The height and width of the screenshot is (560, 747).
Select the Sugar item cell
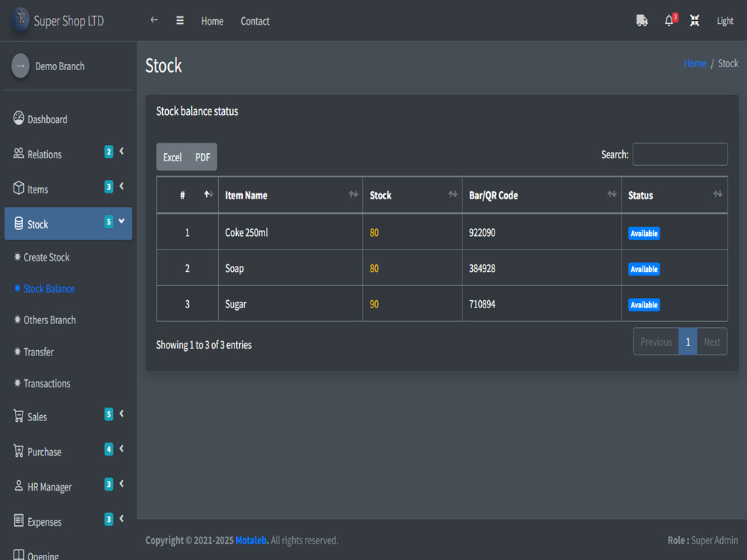click(290, 304)
